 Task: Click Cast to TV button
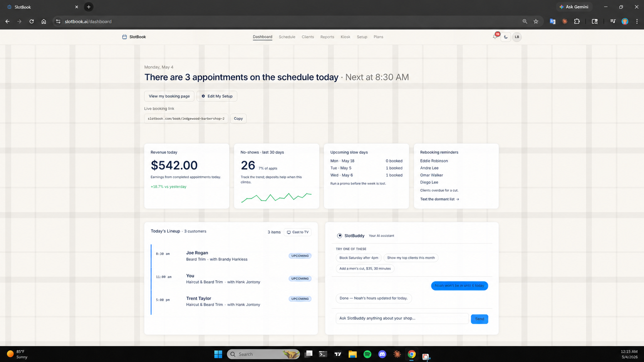(298, 232)
